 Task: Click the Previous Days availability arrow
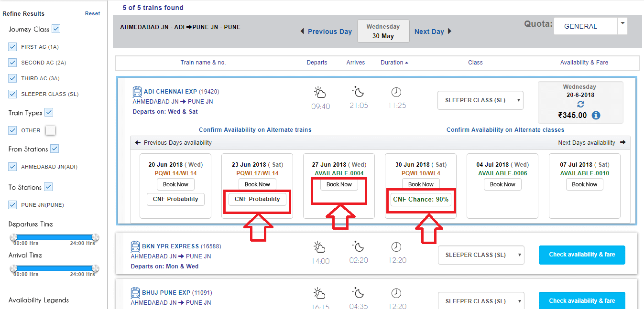click(x=137, y=142)
